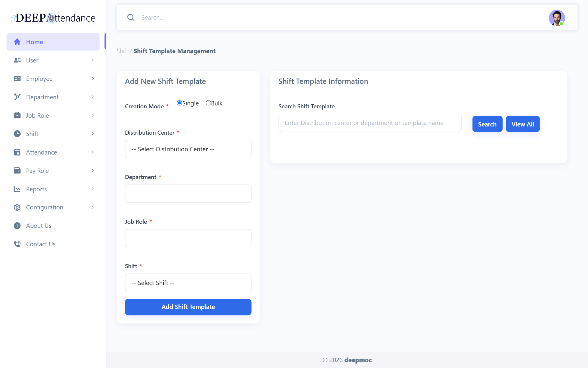Select the Single creation mode radio
Screen dimensions: 588x368
click(x=179, y=103)
